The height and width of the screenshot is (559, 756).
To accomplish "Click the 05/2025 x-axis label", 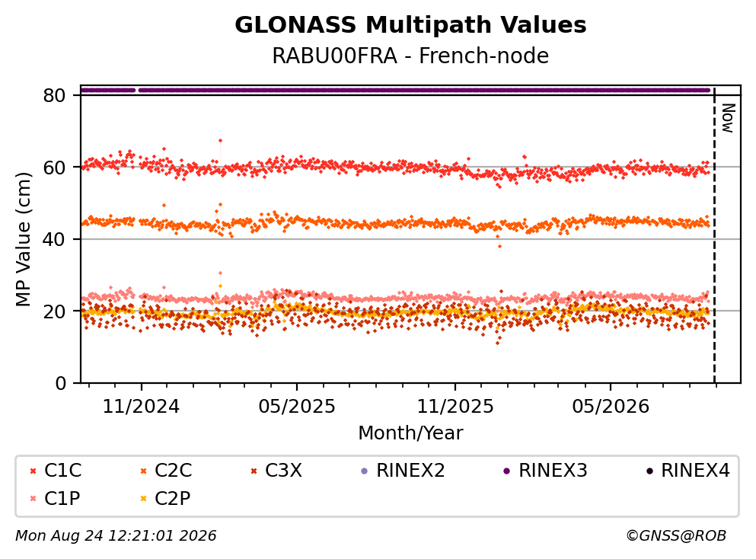I will (296, 407).
